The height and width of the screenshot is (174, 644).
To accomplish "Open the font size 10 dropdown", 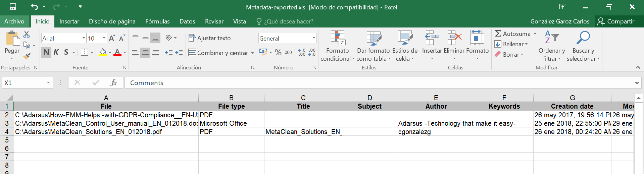I will (x=104, y=38).
